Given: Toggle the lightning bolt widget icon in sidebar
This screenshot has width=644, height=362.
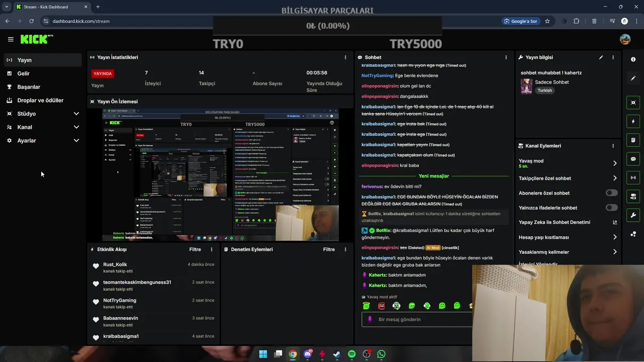Looking at the screenshot, I should point(633,121).
